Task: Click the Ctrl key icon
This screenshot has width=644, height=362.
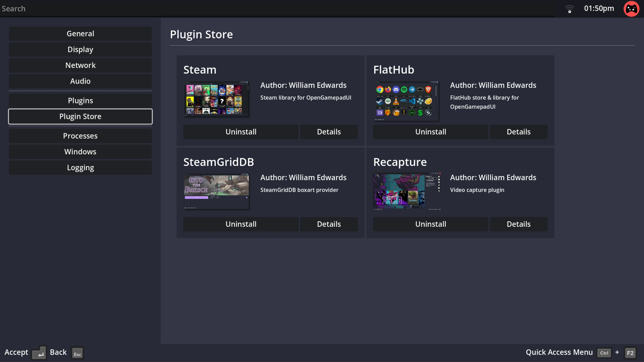Action: click(604, 353)
